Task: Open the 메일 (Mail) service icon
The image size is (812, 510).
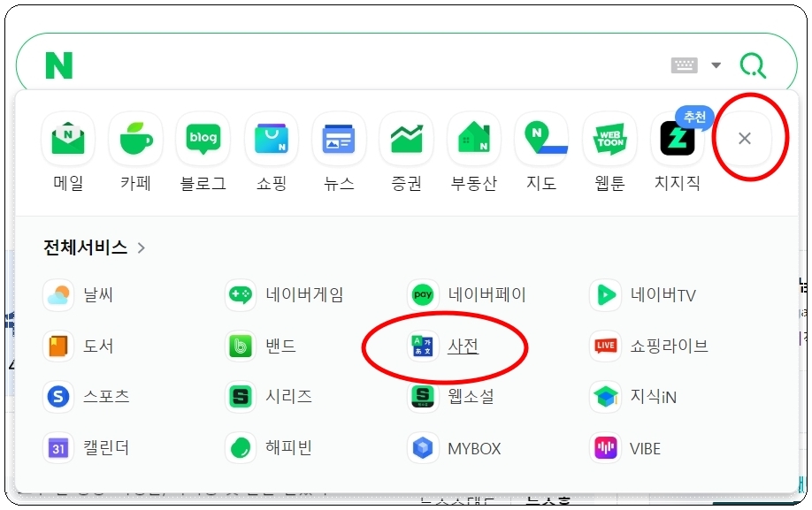Action: click(68, 138)
